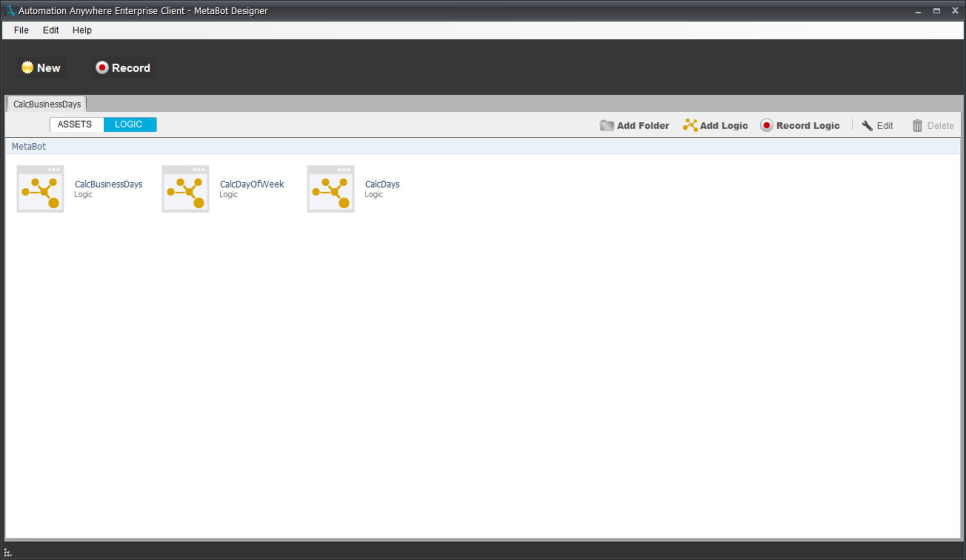Click the Record Logic red icon
The image size is (966, 560).
[766, 125]
